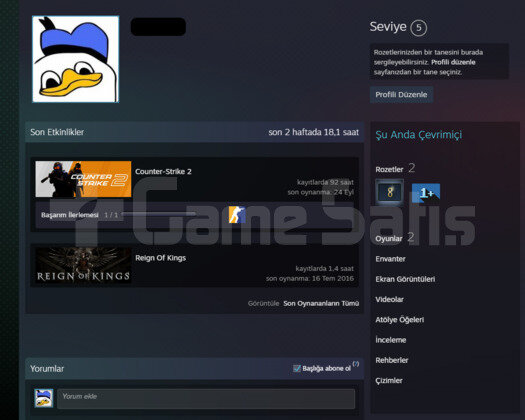Open the Videolar link

click(x=389, y=299)
